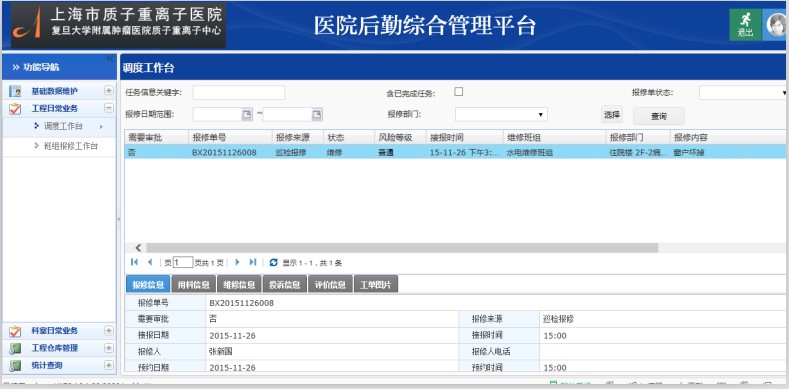Viewport: 789px width, 389px height.
Task: Focus the 任务信息关键字 input field
Action: point(239,93)
